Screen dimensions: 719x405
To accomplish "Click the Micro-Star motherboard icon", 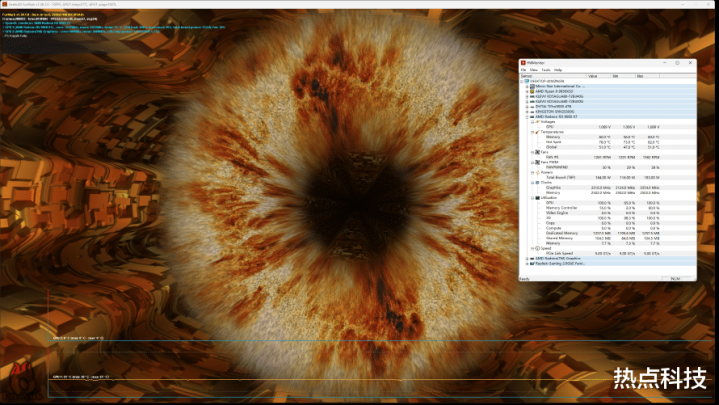I will pos(532,86).
